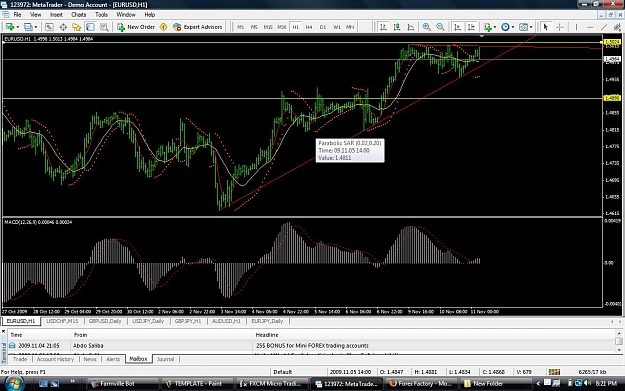Switch chart to Candlesticks mode
Image resolution: width=625 pixels, height=391 pixels.
(x=397, y=27)
